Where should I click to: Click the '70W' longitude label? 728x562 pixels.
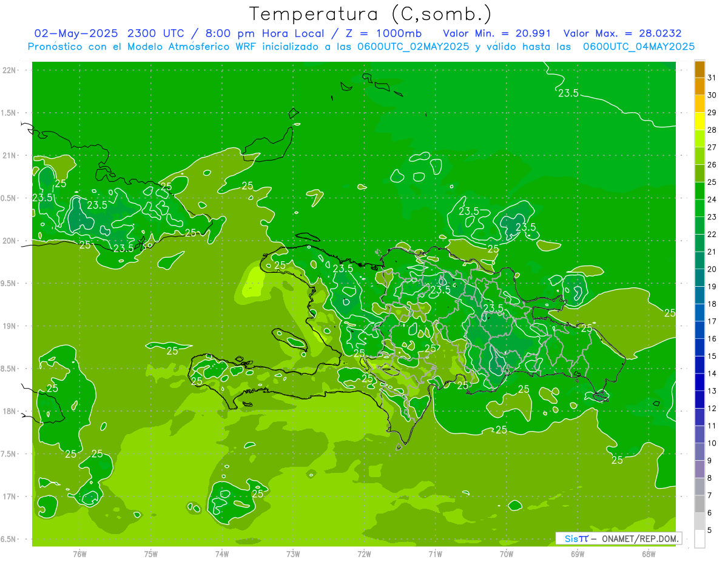pyautogui.click(x=507, y=554)
